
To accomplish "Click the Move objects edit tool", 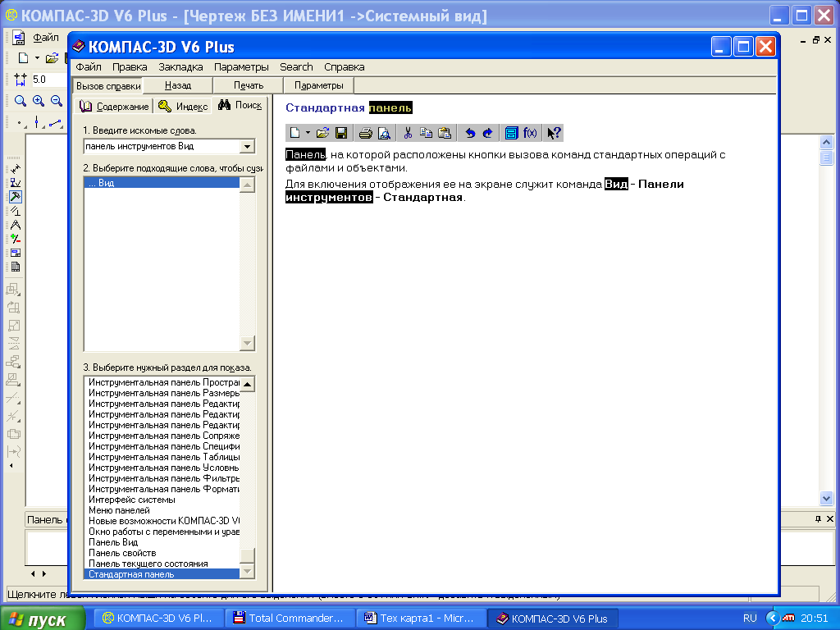I will (13, 290).
